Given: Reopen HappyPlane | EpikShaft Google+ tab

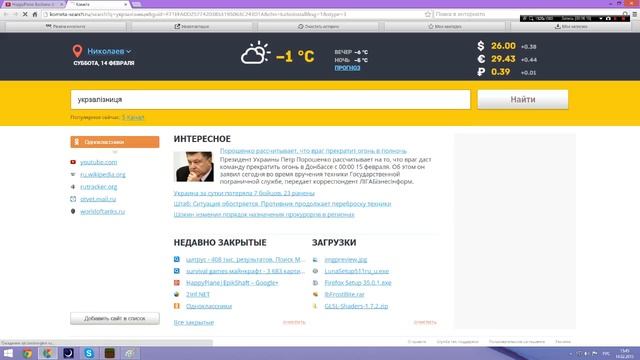Looking at the screenshot, I should 232,282.
